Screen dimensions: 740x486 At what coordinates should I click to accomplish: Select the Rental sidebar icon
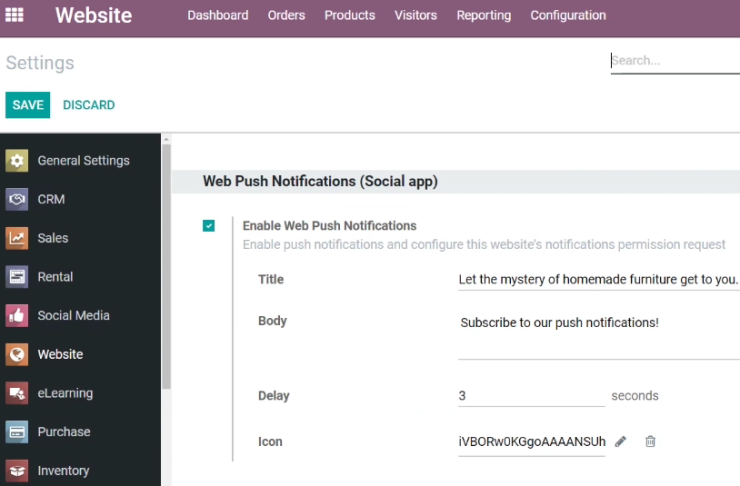coord(17,277)
